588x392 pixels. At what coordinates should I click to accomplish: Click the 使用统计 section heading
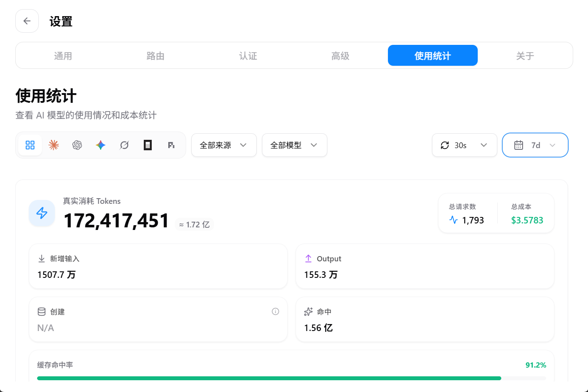click(46, 96)
